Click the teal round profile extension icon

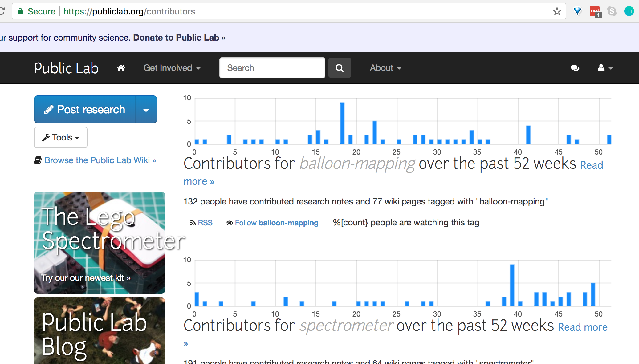(629, 11)
